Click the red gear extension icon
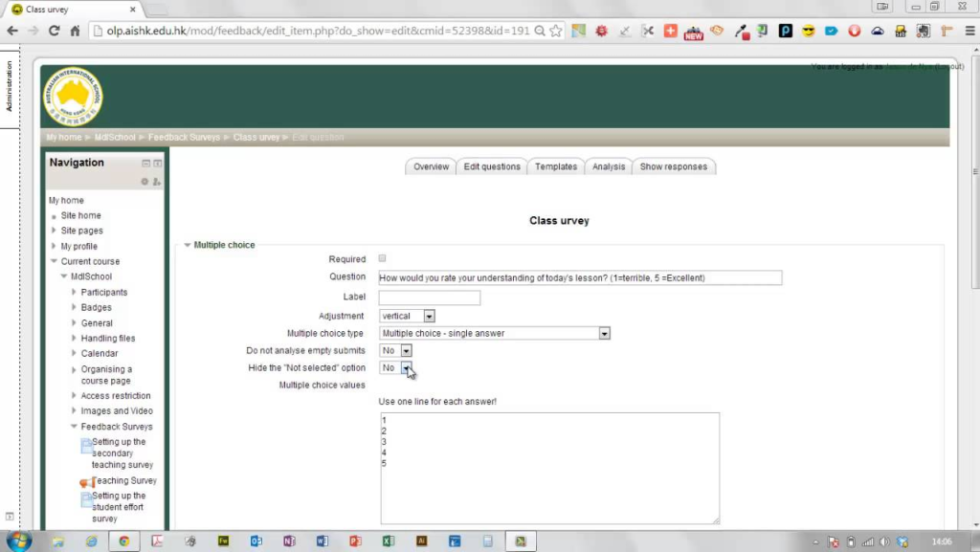The width and height of the screenshot is (980, 552). (x=601, y=31)
